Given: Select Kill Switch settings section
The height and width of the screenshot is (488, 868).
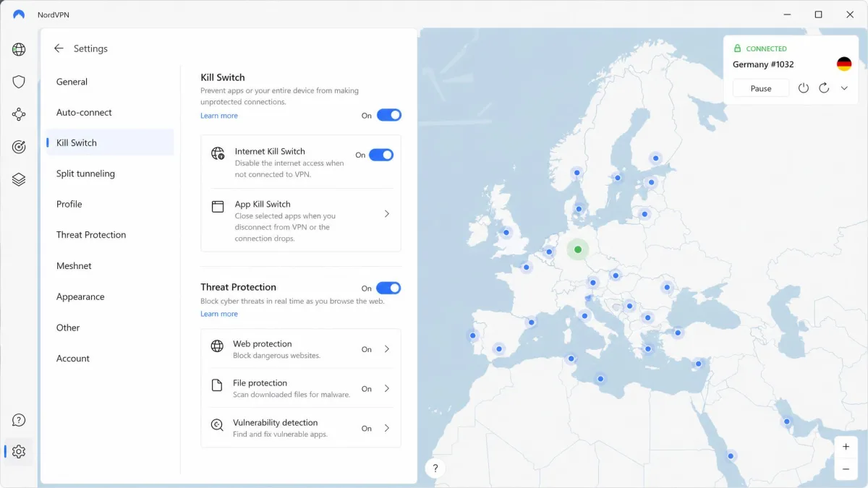Looking at the screenshot, I should pos(110,142).
